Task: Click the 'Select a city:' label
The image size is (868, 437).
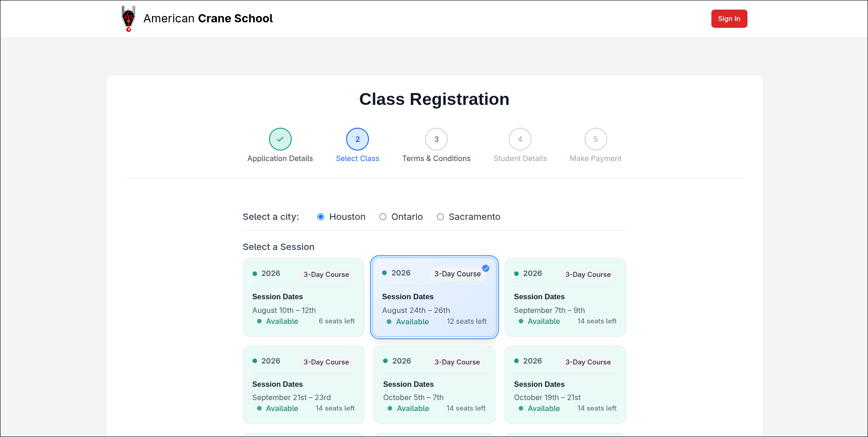Action: coord(271,217)
